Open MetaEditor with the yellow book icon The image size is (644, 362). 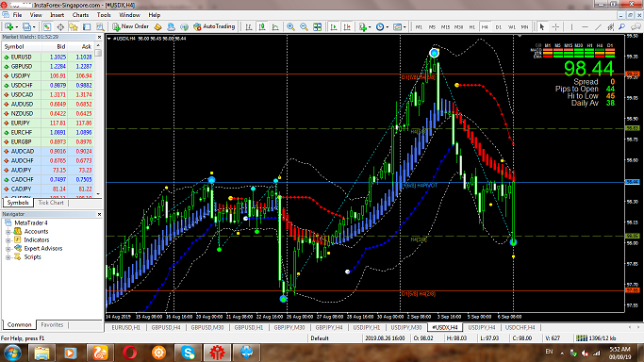point(157,26)
